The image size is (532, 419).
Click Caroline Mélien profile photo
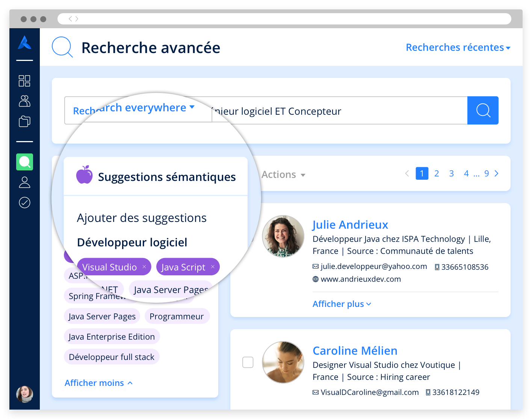[x=283, y=362]
